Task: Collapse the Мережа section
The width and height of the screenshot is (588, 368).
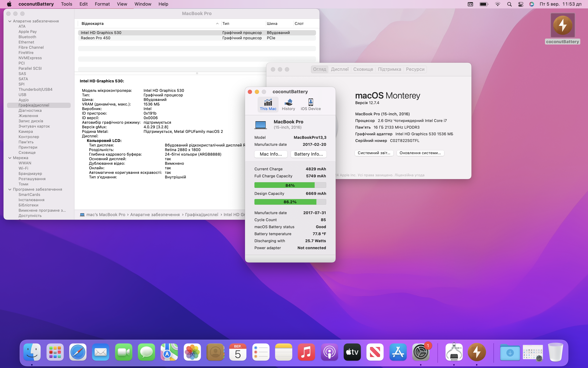Action: (x=10, y=158)
